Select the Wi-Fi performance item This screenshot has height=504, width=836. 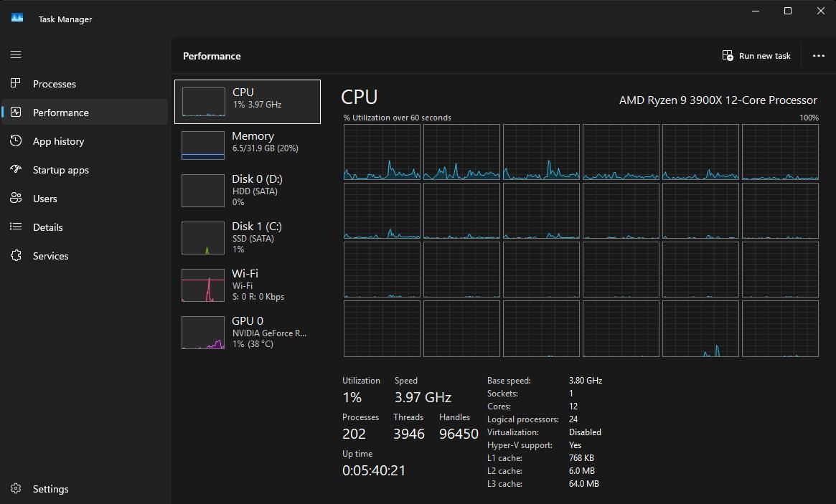pos(248,285)
